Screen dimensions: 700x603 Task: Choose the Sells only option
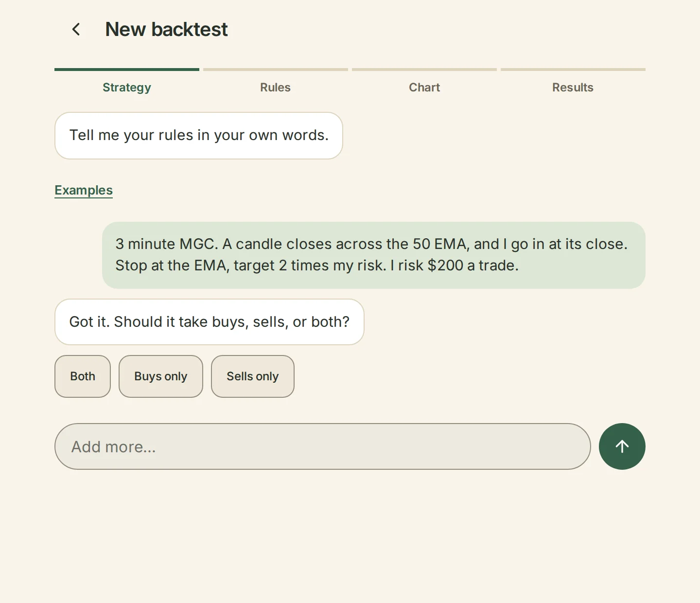click(252, 376)
